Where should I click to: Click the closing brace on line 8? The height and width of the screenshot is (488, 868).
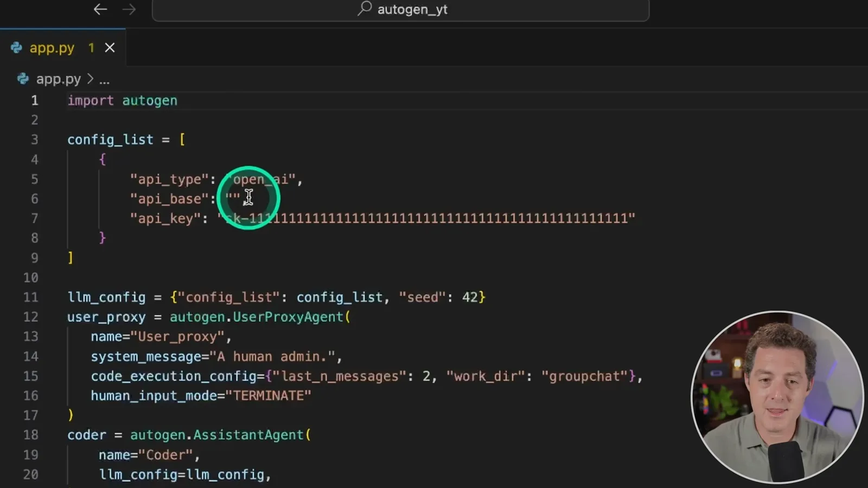click(103, 238)
